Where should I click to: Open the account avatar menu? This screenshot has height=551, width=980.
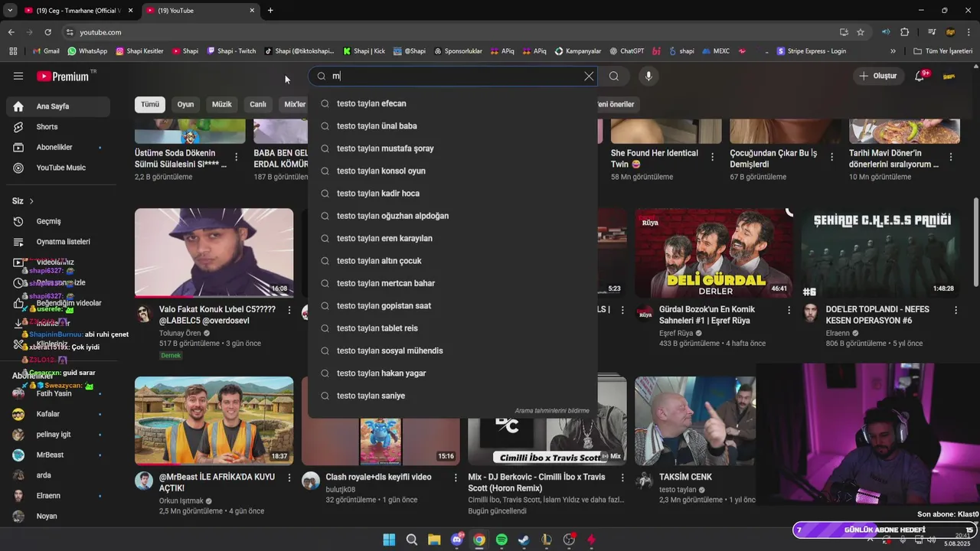pyautogui.click(x=949, y=76)
